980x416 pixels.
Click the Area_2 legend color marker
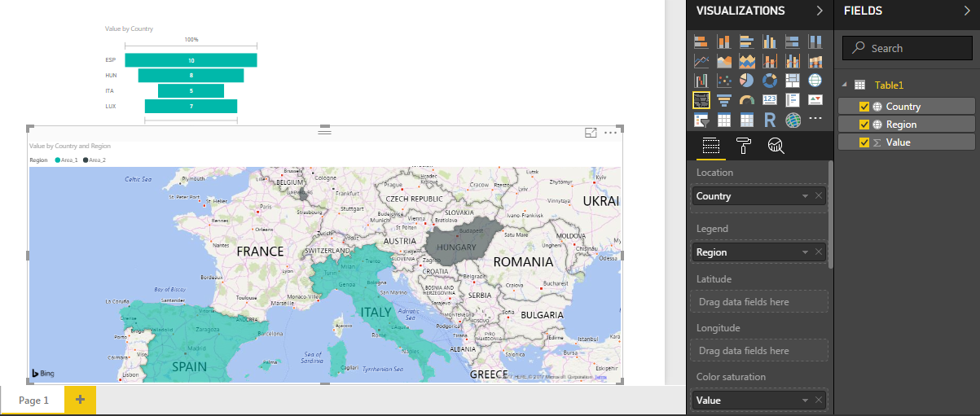pos(86,160)
